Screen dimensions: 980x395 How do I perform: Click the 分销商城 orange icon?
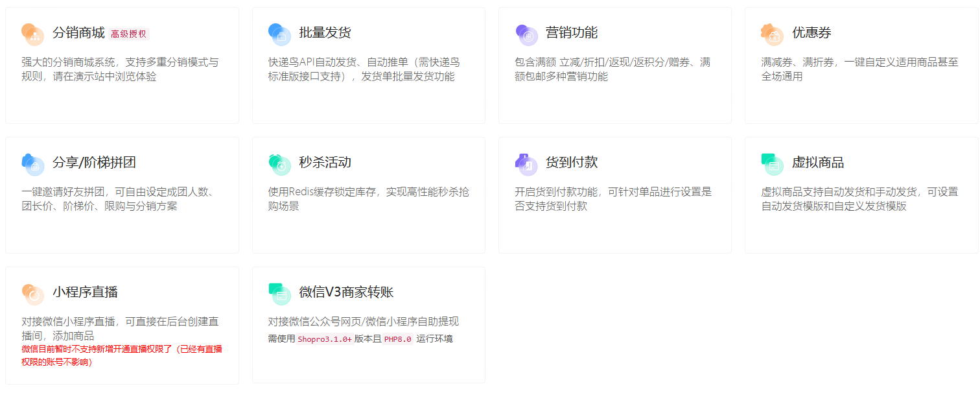[x=32, y=34]
